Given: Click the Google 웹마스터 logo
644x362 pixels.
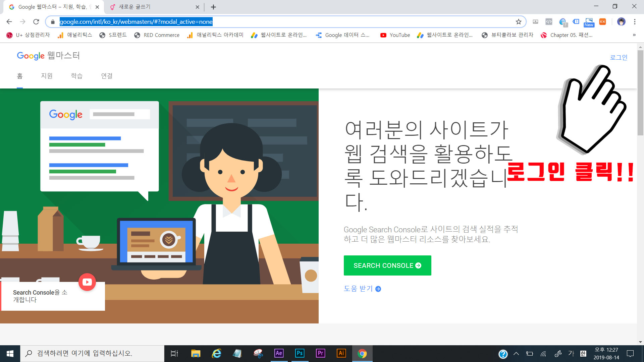Looking at the screenshot, I should click(x=48, y=56).
